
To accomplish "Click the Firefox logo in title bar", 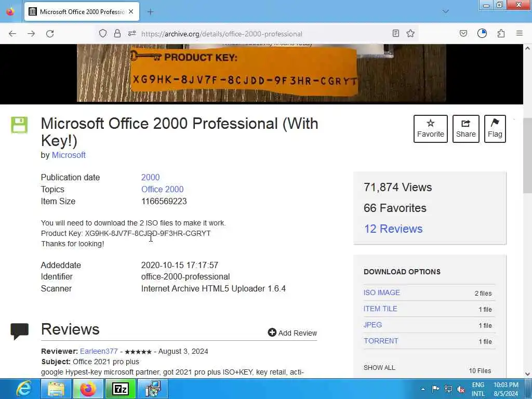I will click(x=10, y=11).
